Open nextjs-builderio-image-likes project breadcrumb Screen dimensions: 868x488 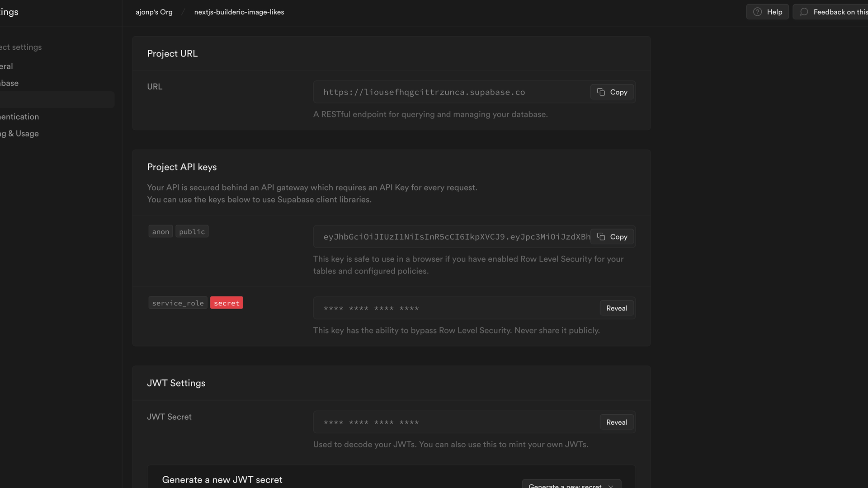tap(239, 12)
